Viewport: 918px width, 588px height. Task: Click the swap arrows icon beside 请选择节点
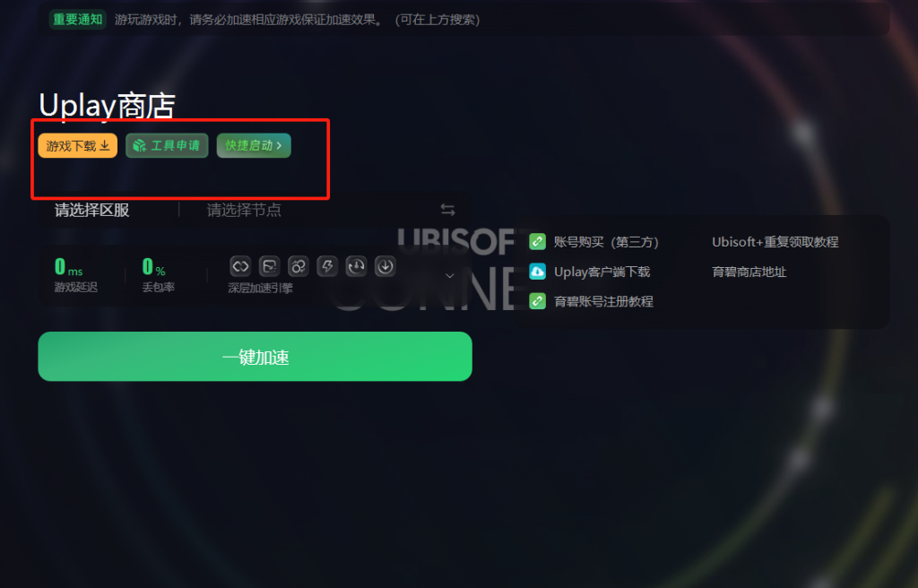(x=448, y=210)
